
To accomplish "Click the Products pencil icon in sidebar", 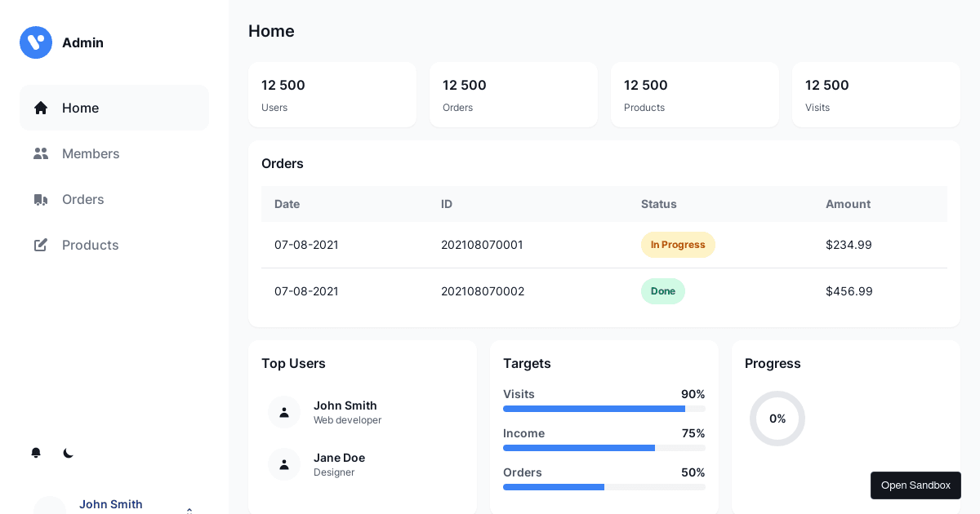I will (41, 245).
